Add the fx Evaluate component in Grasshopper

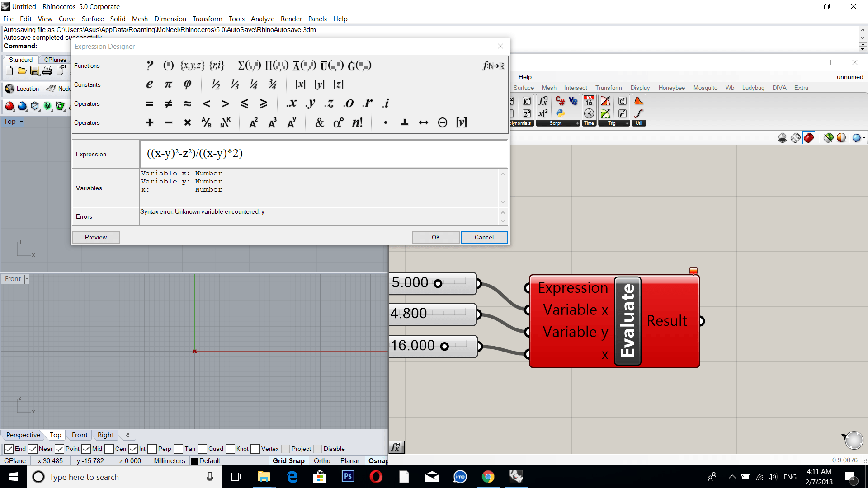543,101
